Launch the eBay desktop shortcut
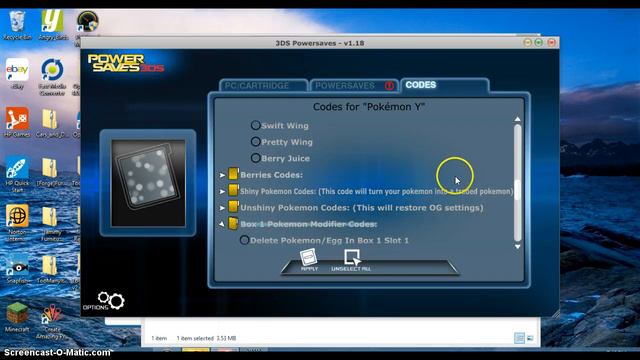The height and width of the screenshot is (360, 640). pyautogui.click(x=17, y=73)
